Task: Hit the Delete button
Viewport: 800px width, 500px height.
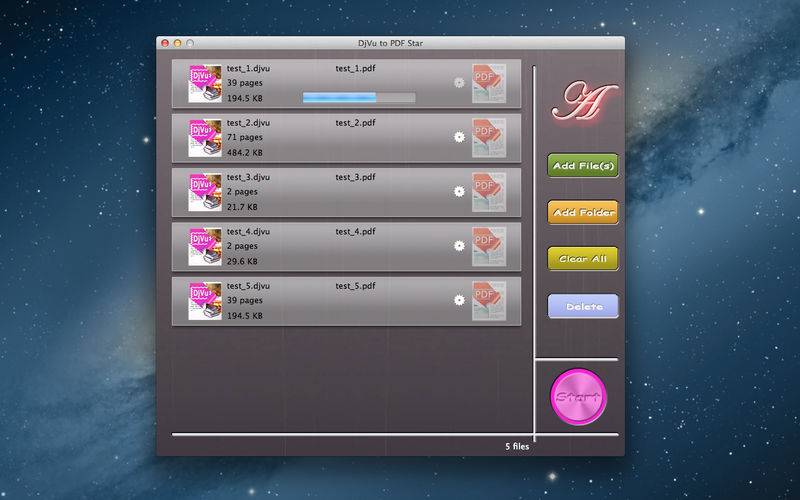Action: click(x=583, y=306)
